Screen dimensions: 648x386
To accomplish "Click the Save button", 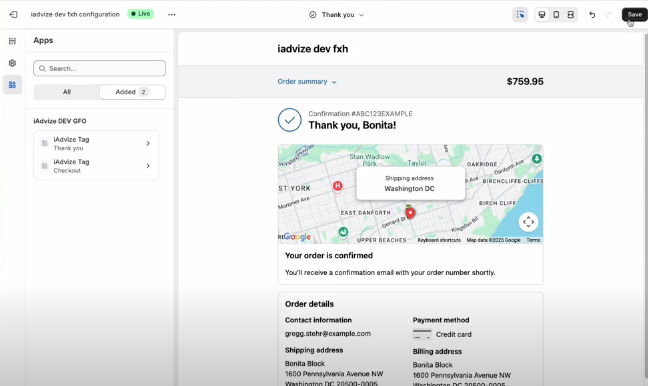I will pos(634,14).
